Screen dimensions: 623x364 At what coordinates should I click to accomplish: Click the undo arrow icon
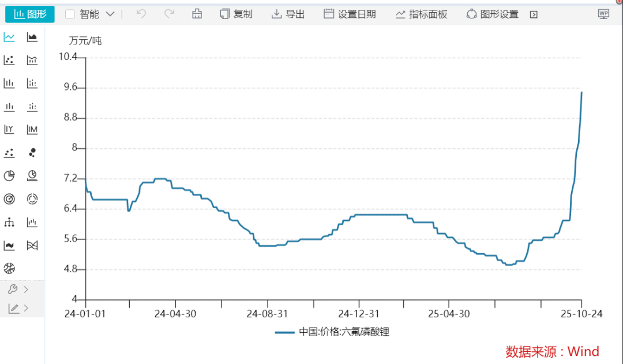[x=141, y=14]
